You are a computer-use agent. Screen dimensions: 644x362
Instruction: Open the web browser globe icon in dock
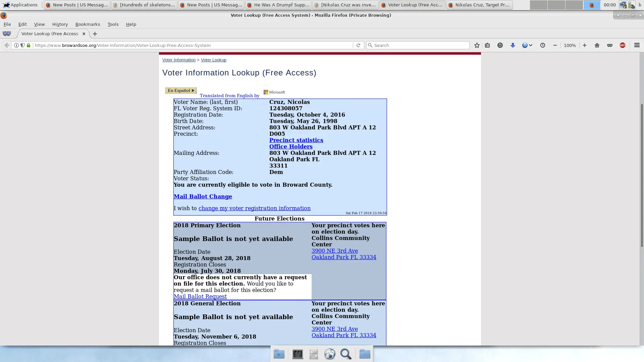(x=330, y=354)
